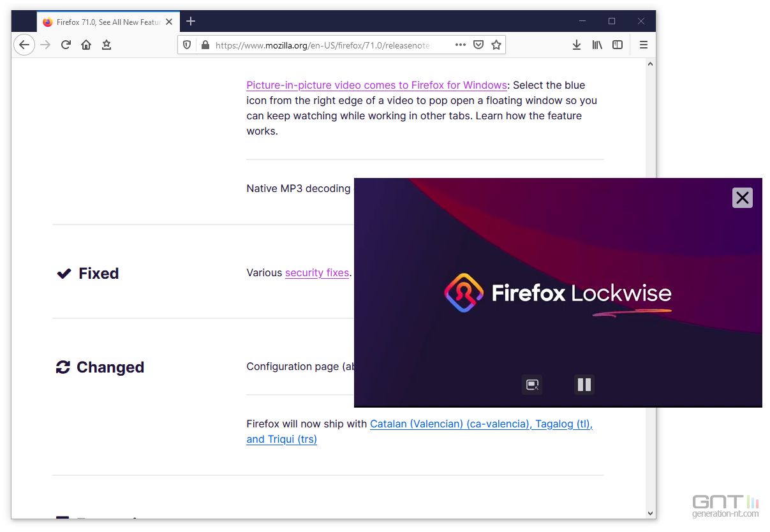
Task: Click the toolbar icon next to Home
Action: point(107,45)
